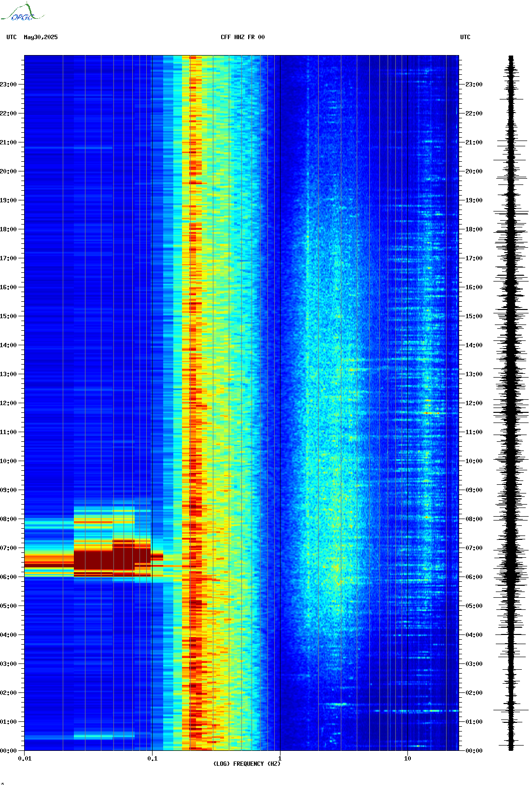Click the 19:00 label on the left time axis

click(x=8, y=200)
